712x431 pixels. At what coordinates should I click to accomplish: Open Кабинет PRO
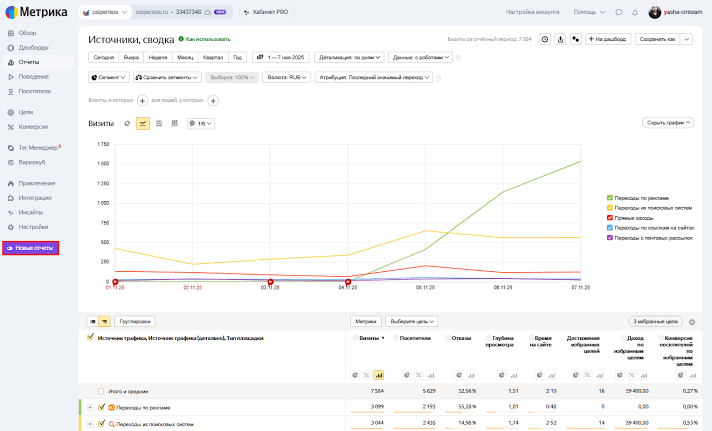[x=266, y=12]
